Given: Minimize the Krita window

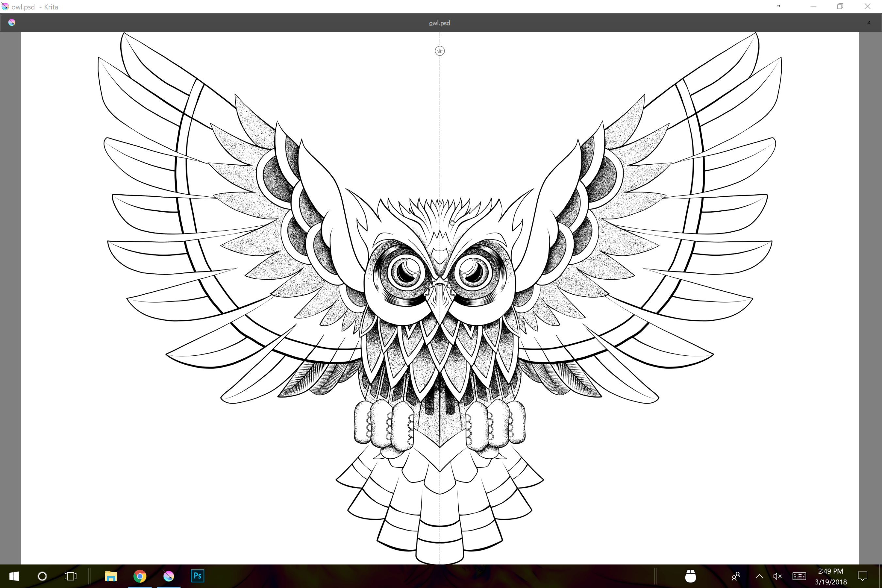Looking at the screenshot, I should pos(813,7).
